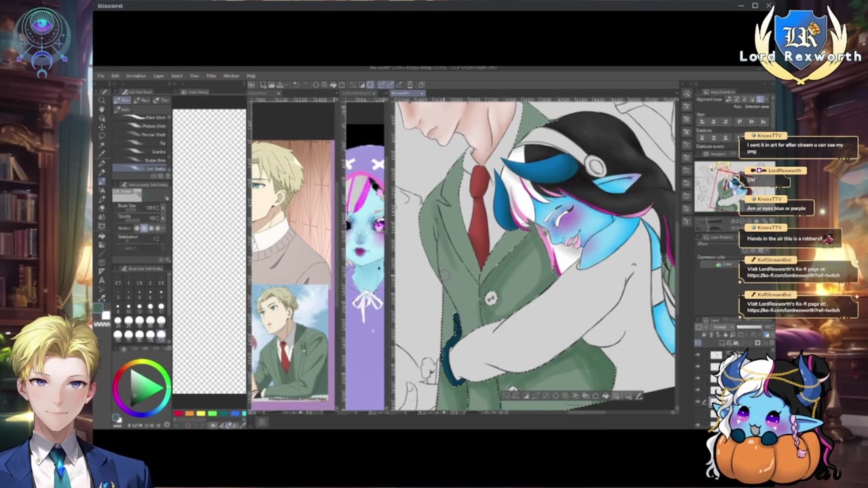
Task: Click the highlighted snap icon in command bar
Action: click(x=381, y=85)
